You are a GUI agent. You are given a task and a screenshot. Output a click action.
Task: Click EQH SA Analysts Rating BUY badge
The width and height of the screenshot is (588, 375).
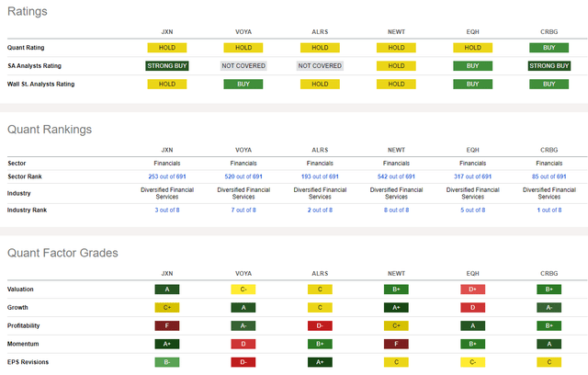click(472, 66)
